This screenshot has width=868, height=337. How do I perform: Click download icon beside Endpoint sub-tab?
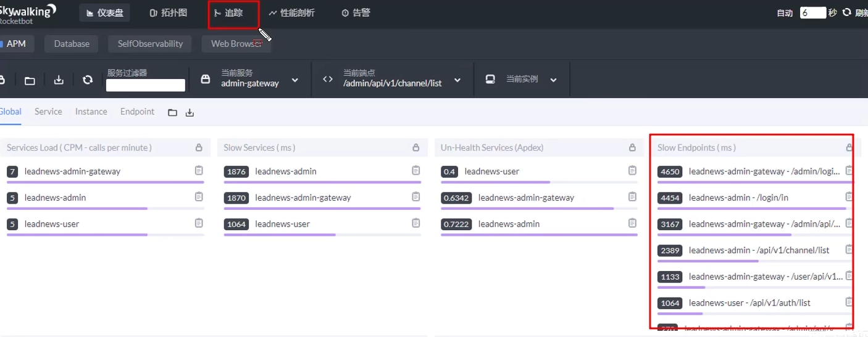click(190, 112)
